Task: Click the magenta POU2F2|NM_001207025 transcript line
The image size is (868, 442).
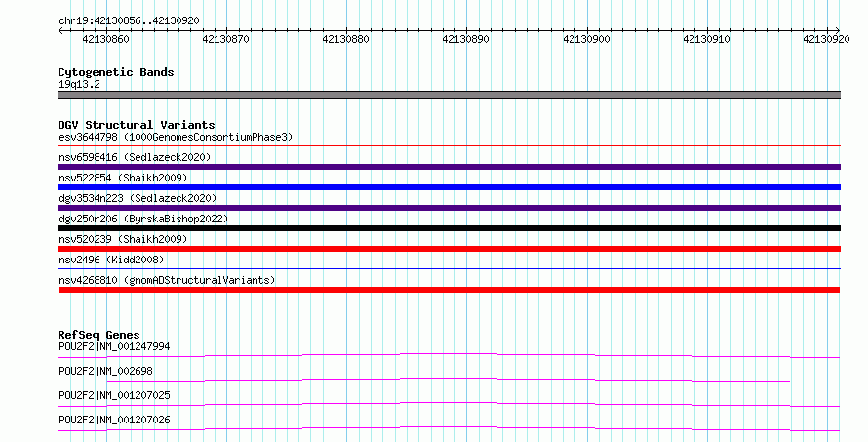Action: (449, 404)
